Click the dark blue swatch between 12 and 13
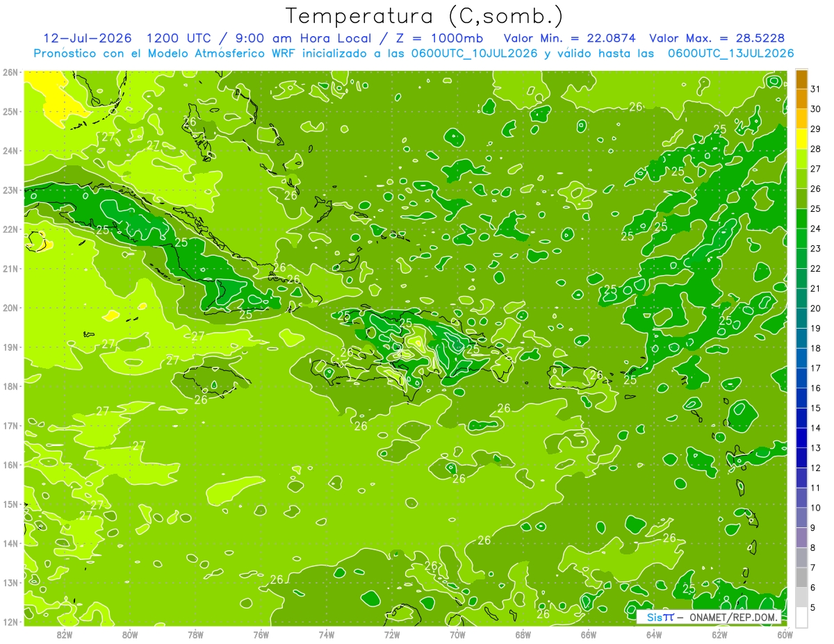 click(x=801, y=458)
